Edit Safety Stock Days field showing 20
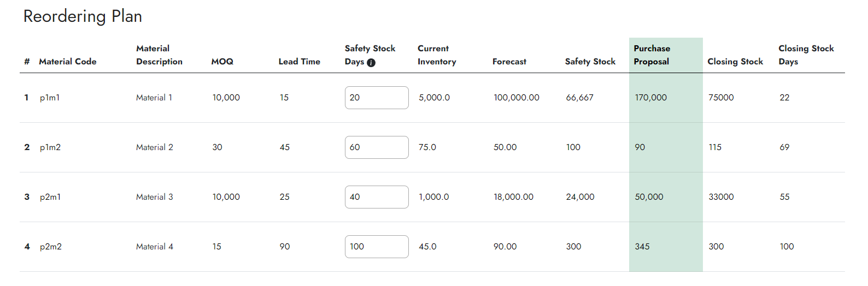The width and height of the screenshot is (868, 286). pyautogui.click(x=377, y=98)
